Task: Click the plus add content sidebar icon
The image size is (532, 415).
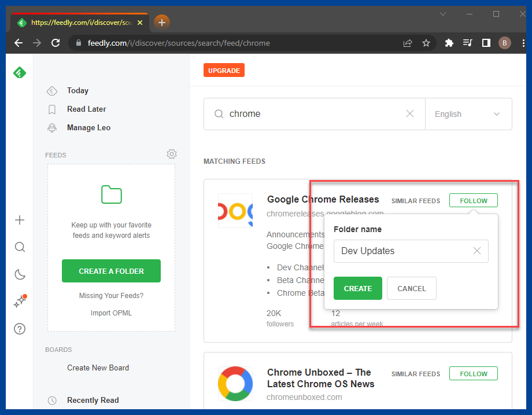Action: coord(20,220)
